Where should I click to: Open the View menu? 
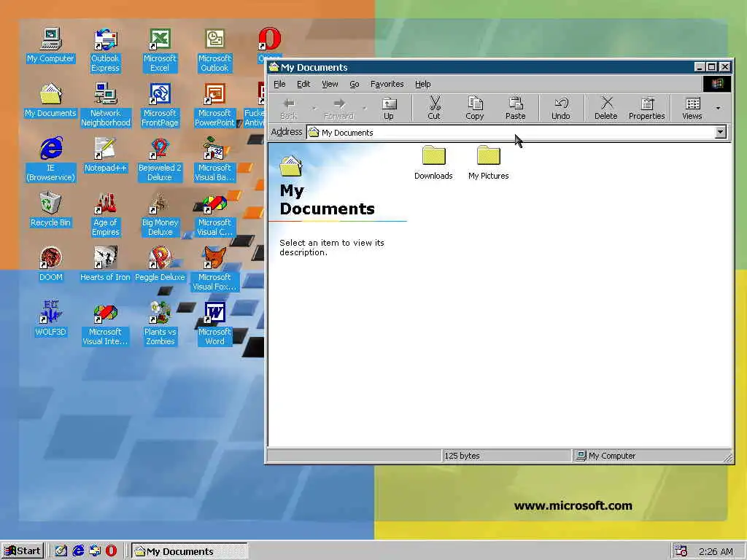(x=330, y=84)
